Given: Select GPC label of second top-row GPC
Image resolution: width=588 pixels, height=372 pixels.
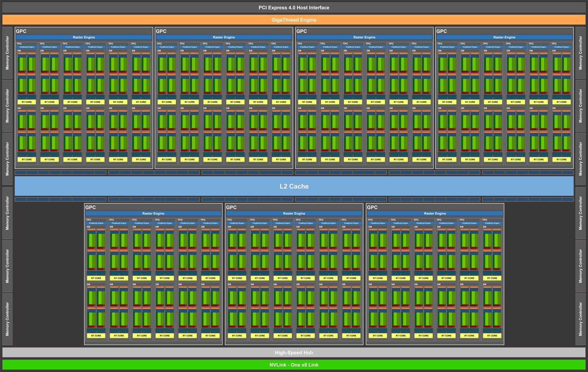Looking at the screenshot, I should coord(161,31).
